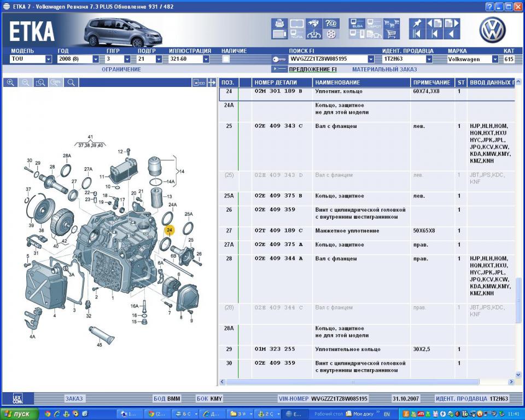
Task: Open Мои документы from the taskbar
Action: tap(360, 414)
